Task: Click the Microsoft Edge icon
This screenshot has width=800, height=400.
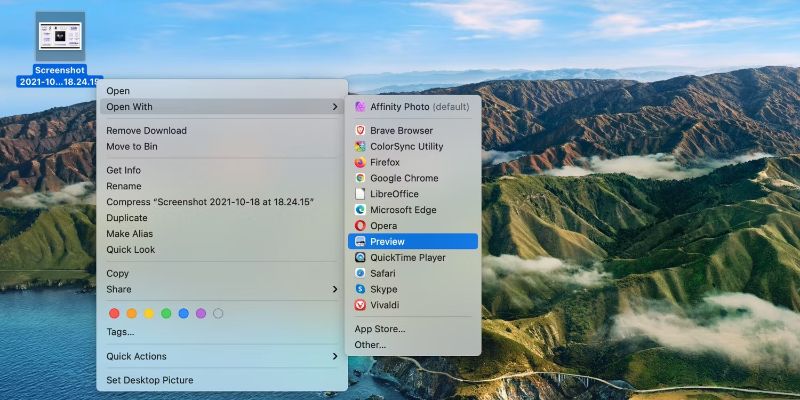Action: (360, 210)
